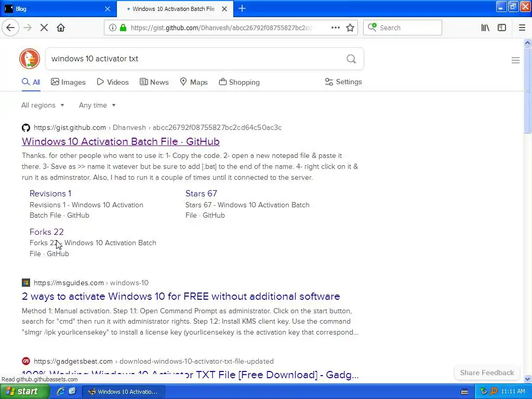Switch to Images results
Image resolution: width=532 pixels, height=399 pixels.
[68, 82]
